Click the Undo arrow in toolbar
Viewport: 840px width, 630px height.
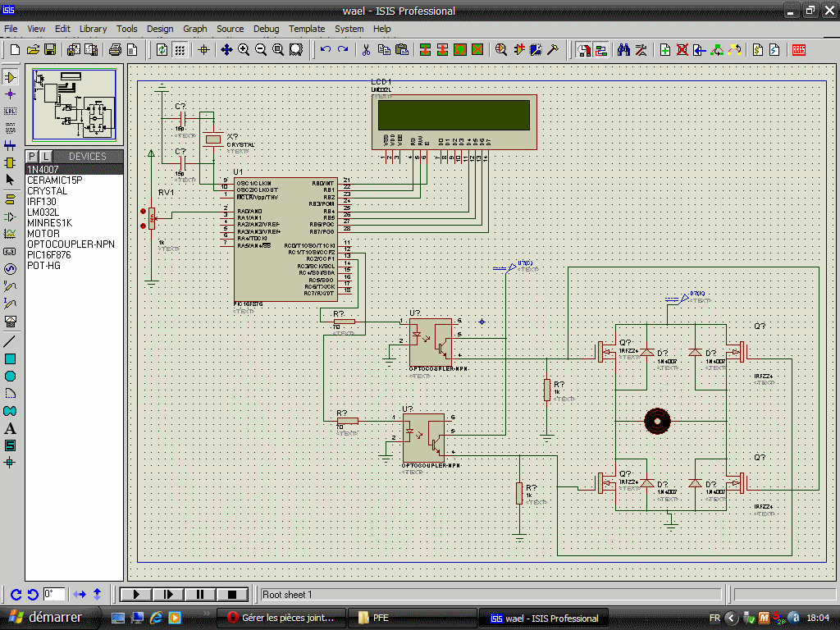coord(326,50)
